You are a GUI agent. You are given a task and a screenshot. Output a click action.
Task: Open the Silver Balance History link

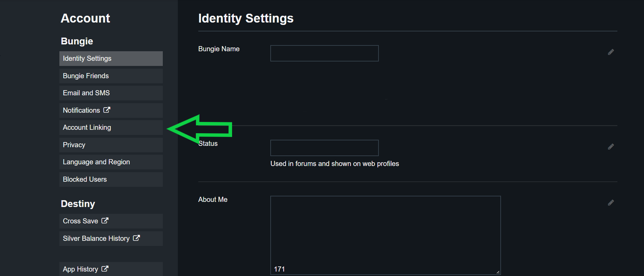coord(96,238)
